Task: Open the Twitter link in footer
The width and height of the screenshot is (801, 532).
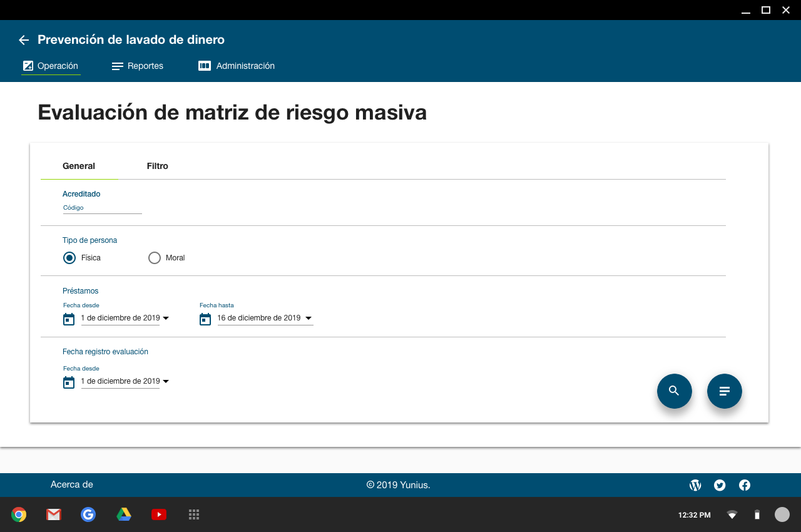Action: 720,485
